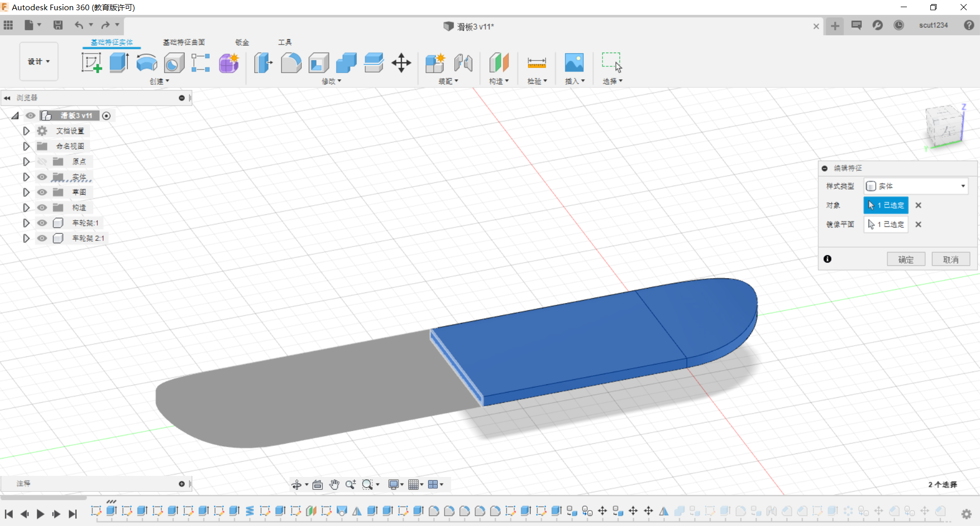This screenshot has width=980, height=526.
Task: Click the Create Form purple icon
Action: click(x=229, y=63)
